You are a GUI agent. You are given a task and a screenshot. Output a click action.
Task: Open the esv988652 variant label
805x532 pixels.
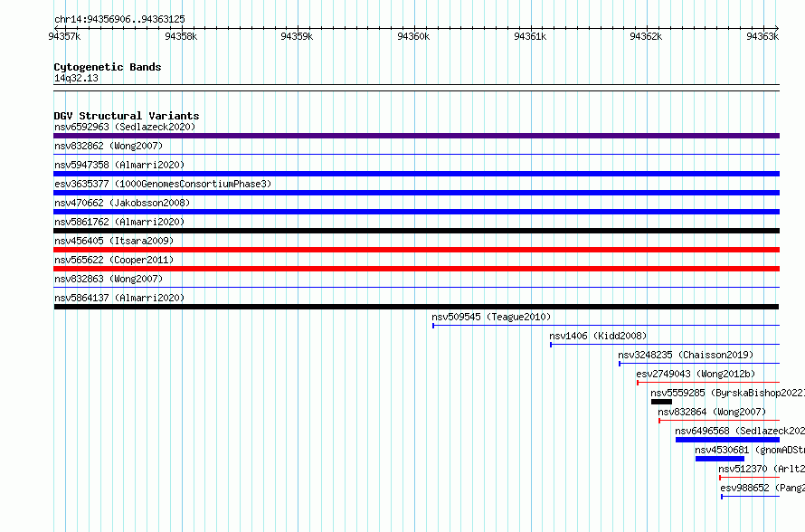(762, 488)
